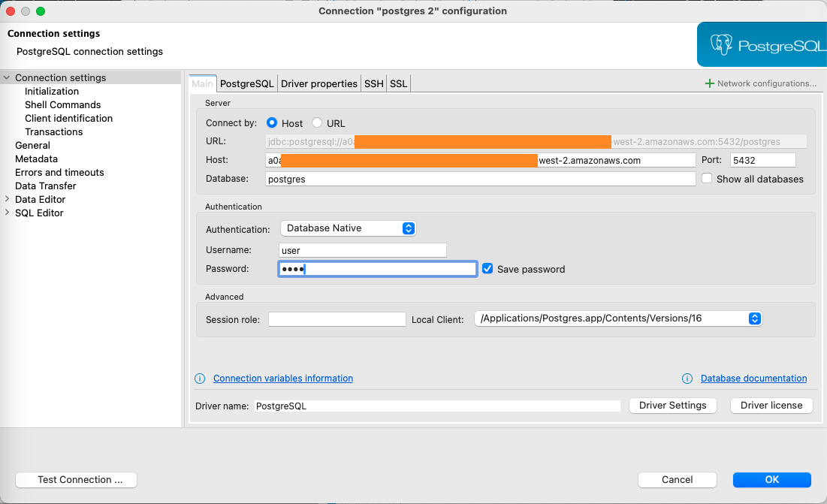Open Driver Settings

[x=672, y=406]
